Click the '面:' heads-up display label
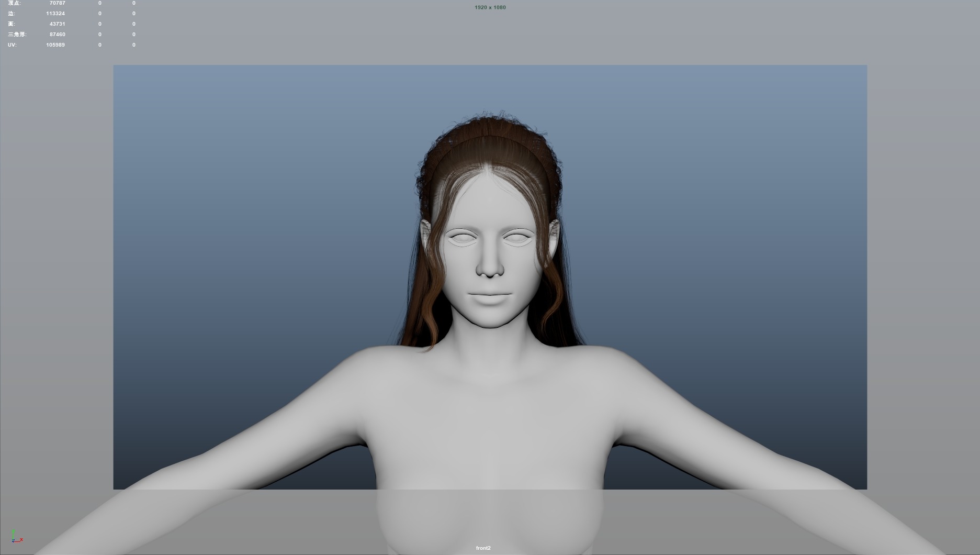The image size is (980, 555). coord(12,24)
